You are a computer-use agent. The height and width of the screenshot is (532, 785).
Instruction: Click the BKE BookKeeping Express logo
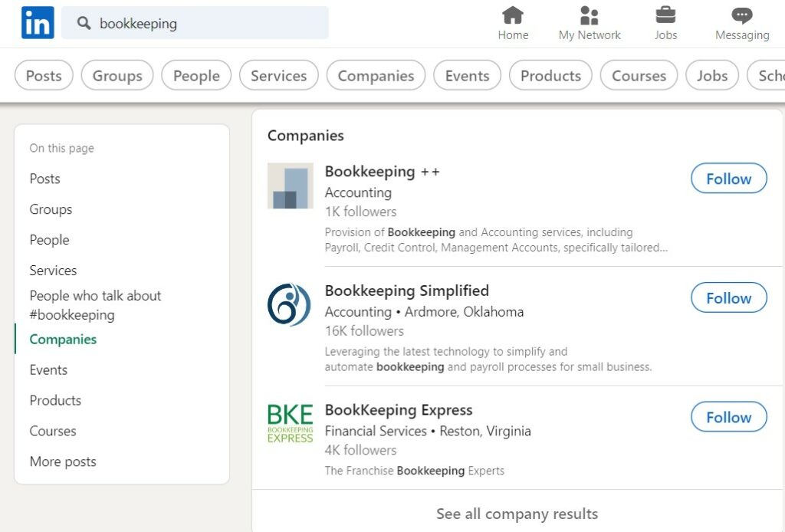click(x=291, y=423)
